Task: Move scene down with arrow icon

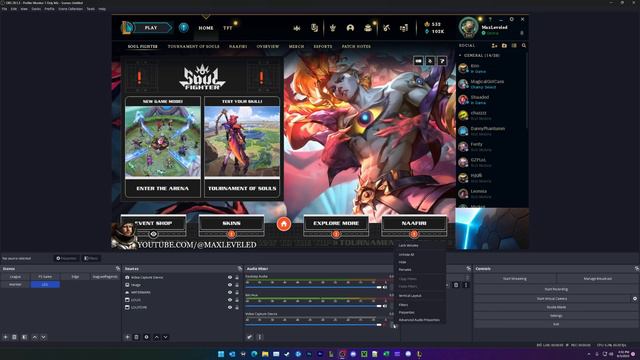Action: click(43, 337)
